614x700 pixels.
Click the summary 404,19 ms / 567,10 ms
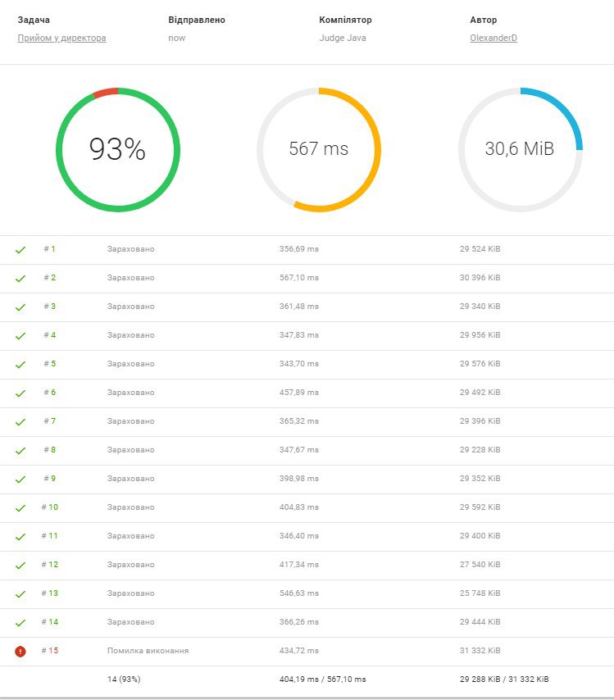click(x=323, y=679)
